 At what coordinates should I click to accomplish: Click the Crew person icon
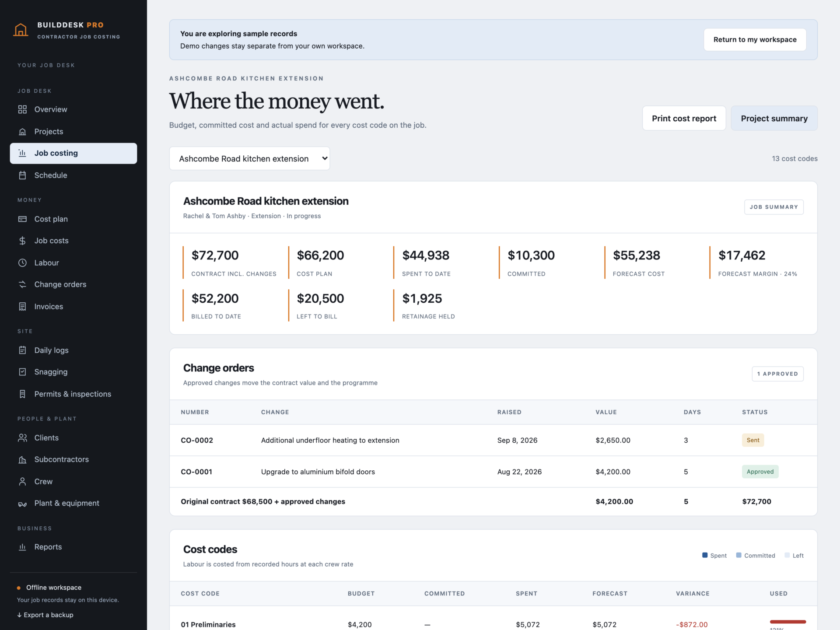[x=22, y=482]
